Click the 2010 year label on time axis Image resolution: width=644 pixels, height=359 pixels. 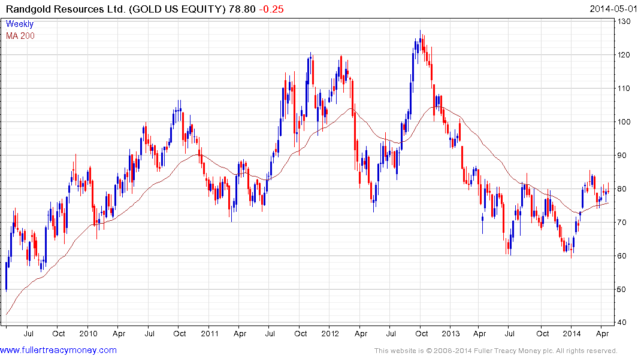[88, 333]
